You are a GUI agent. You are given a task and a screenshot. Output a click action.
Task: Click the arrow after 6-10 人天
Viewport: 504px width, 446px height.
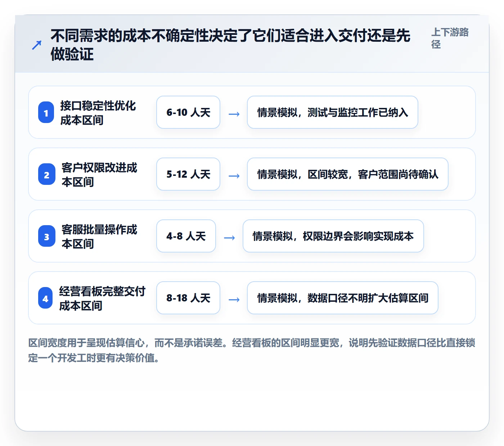(x=234, y=114)
